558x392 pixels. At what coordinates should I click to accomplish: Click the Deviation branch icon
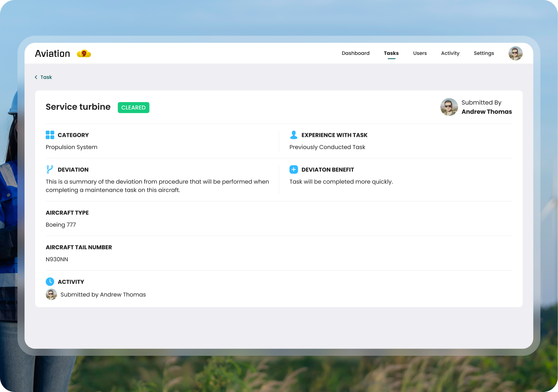click(x=50, y=170)
